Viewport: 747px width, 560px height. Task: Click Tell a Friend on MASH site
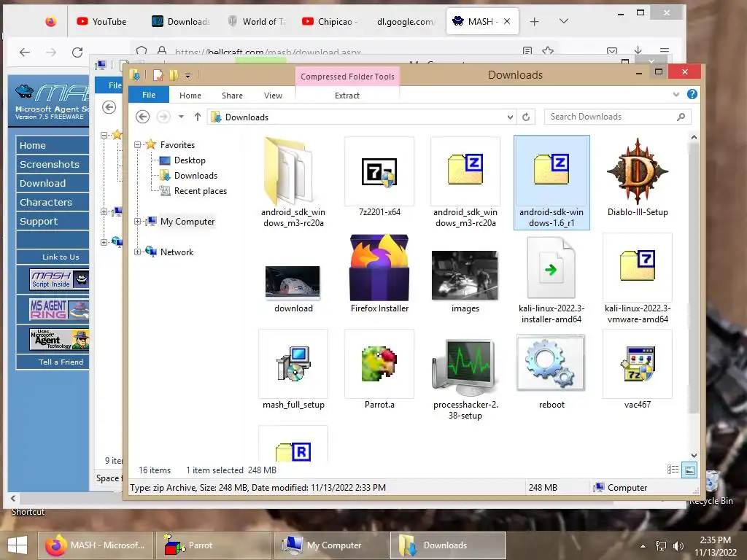61,362
